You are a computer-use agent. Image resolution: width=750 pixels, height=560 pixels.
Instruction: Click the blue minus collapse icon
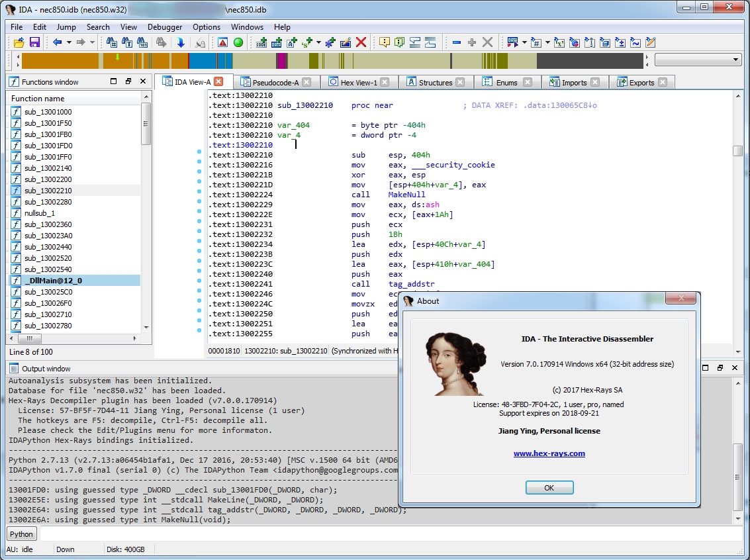pyautogui.click(x=457, y=42)
